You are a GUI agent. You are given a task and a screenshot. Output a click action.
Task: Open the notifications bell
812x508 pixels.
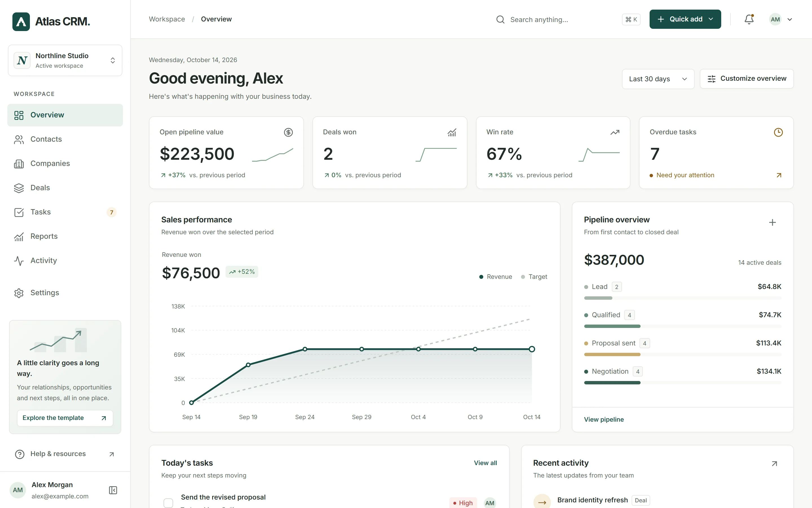pyautogui.click(x=749, y=19)
